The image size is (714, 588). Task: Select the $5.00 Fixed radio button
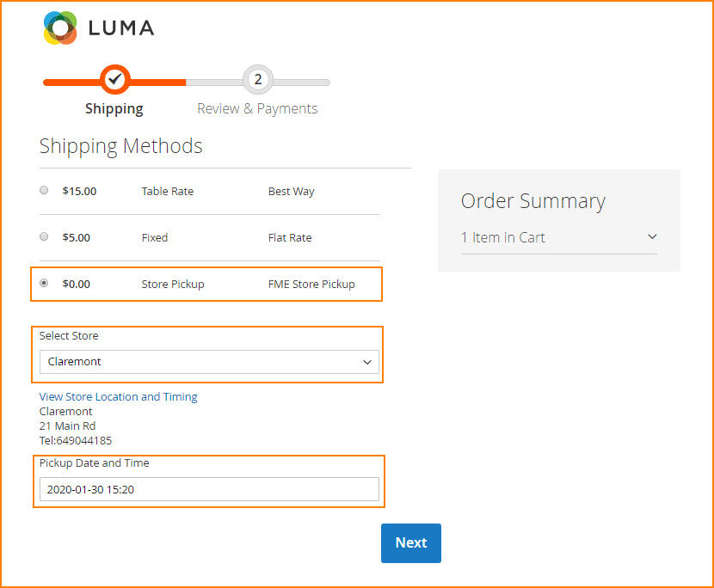[44, 237]
